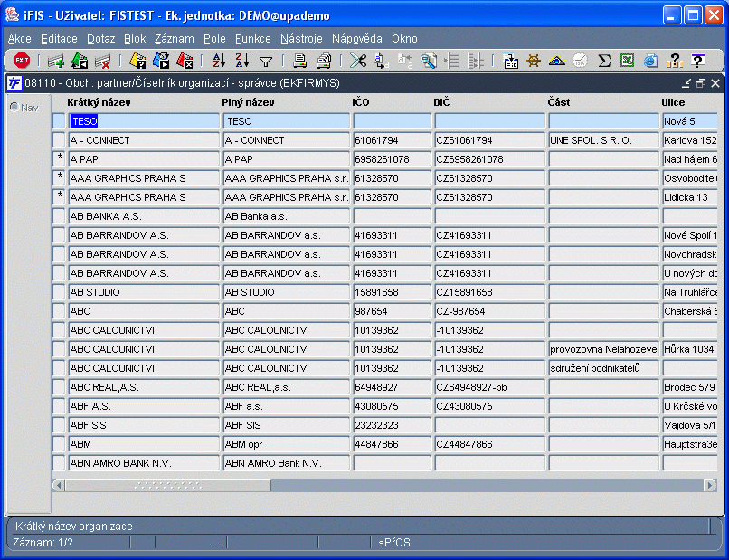Viewport: 729px width, 560px height.
Task: Click the single printer icon
Action: 300,61
